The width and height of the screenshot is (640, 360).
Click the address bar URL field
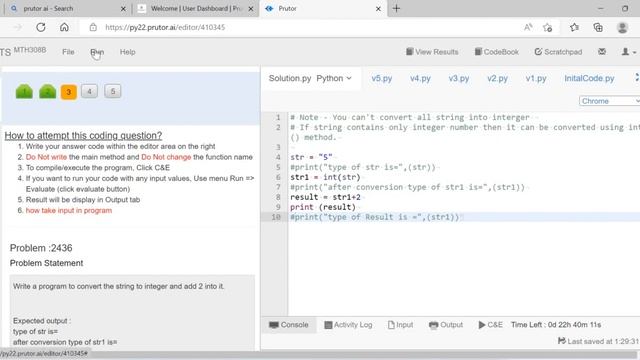click(165, 27)
